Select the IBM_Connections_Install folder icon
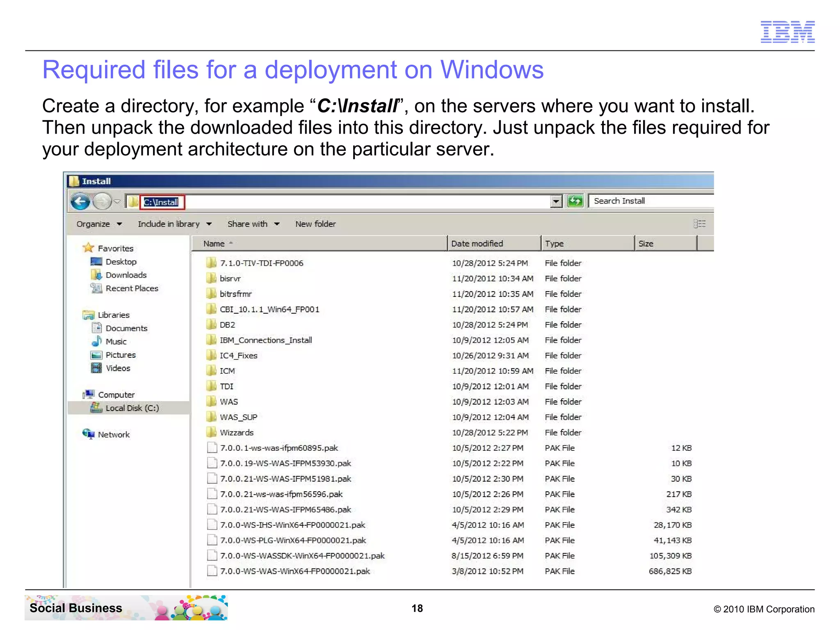The width and height of the screenshot is (840, 630). pyautogui.click(x=211, y=340)
